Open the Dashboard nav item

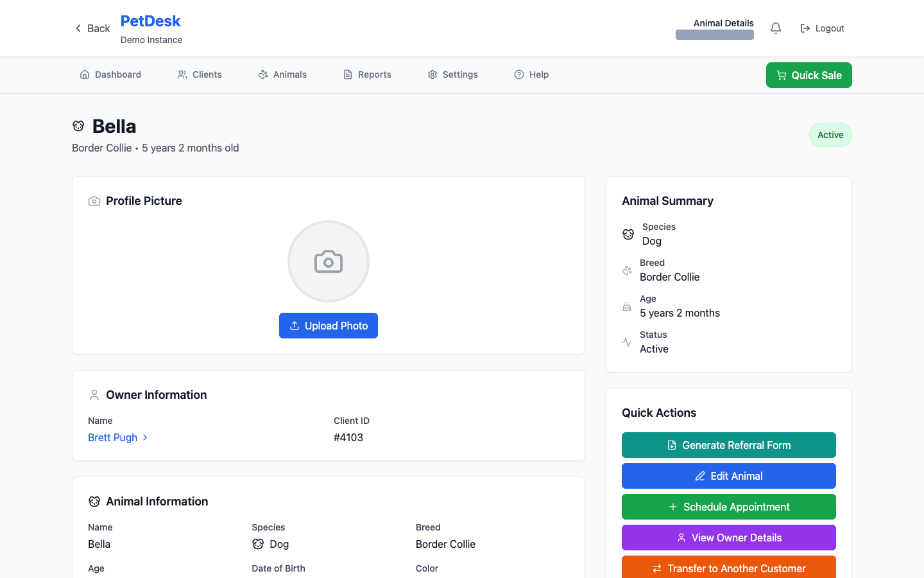point(110,74)
